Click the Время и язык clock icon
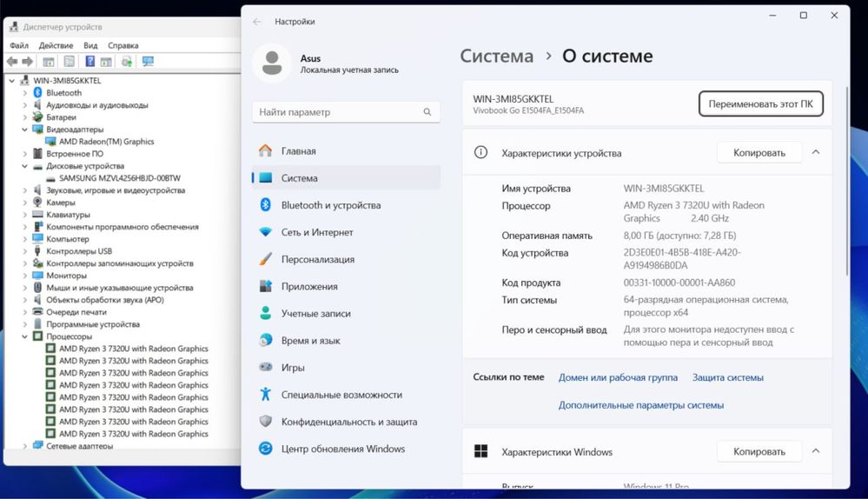 click(266, 340)
